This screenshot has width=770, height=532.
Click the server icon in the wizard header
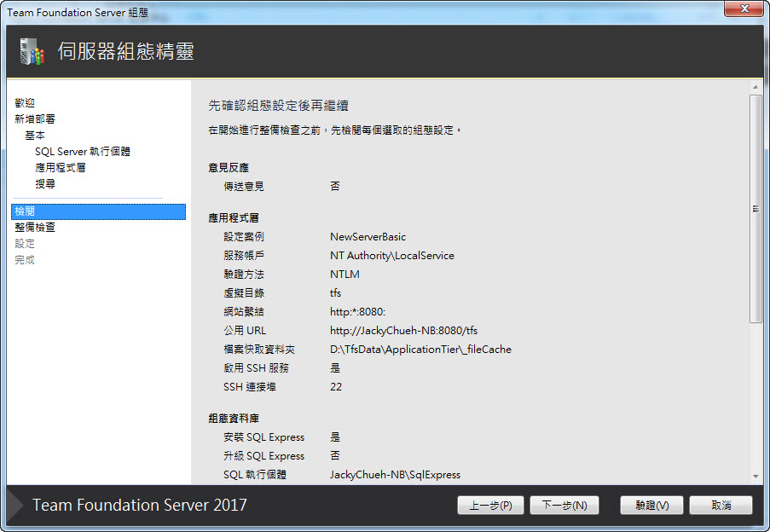(x=32, y=52)
